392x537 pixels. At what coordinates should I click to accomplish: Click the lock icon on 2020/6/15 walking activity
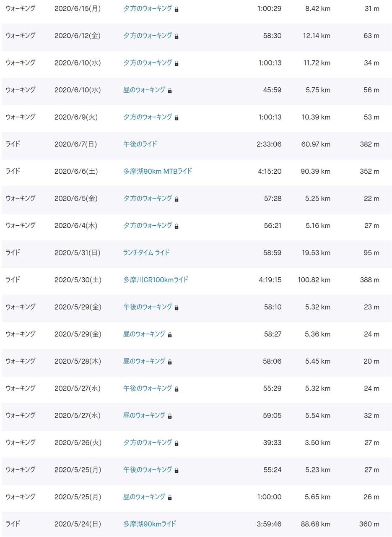pyautogui.click(x=177, y=9)
